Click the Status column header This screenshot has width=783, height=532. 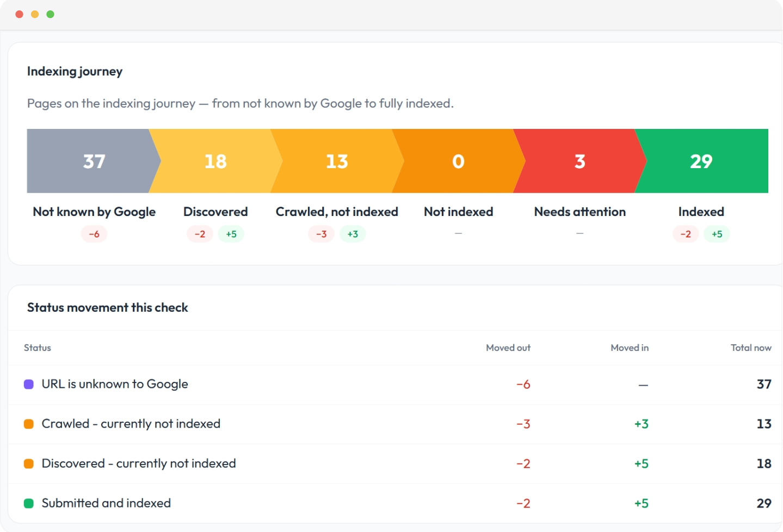(x=38, y=348)
